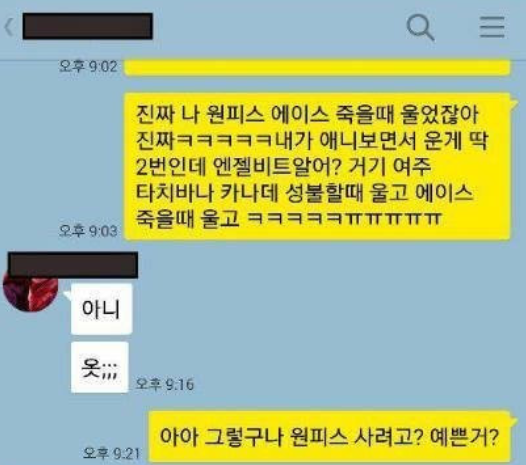Select the long yellow message about 원피스 에이스
The height and width of the screenshot is (465, 526).
pyautogui.click(x=317, y=167)
